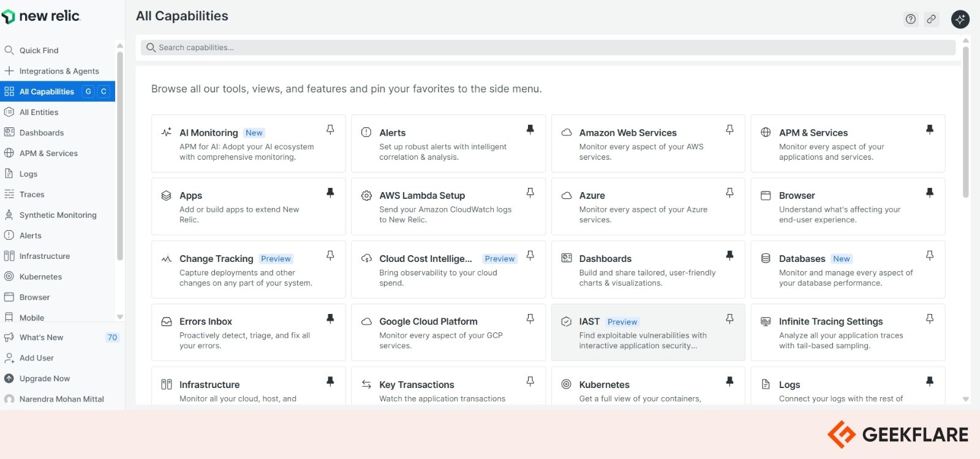The height and width of the screenshot is (459, 980).
Task: Unpin the Errors Inbox card
Action: coord(330,318)
